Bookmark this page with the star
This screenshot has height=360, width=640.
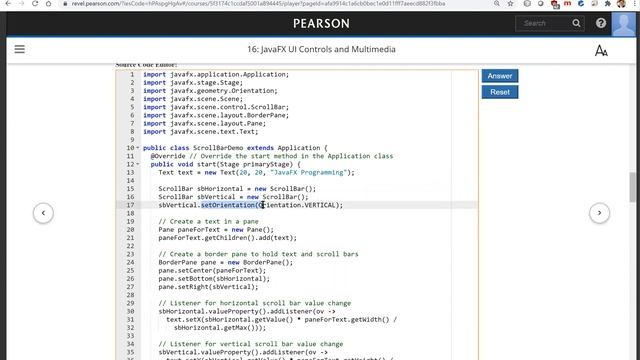point(510,4)
